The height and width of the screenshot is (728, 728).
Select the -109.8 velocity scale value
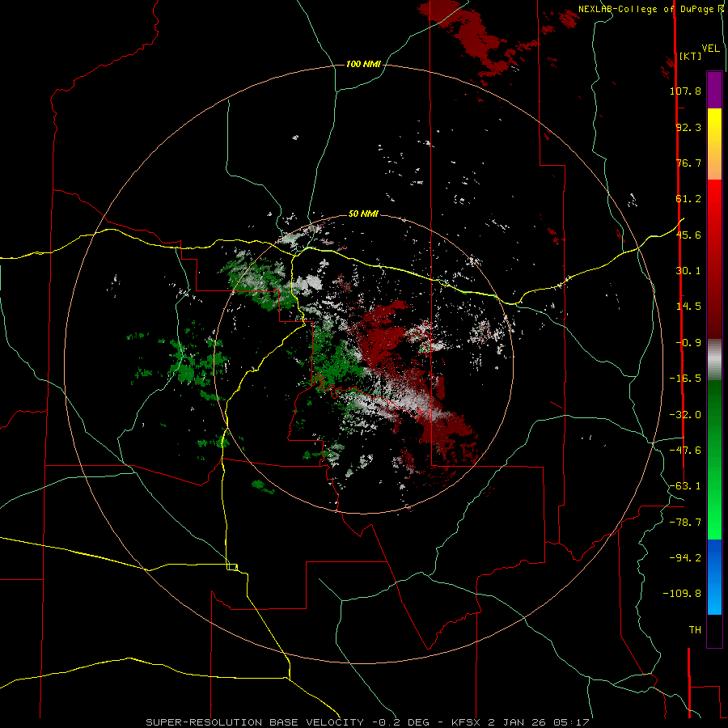(x=683, y=594)
